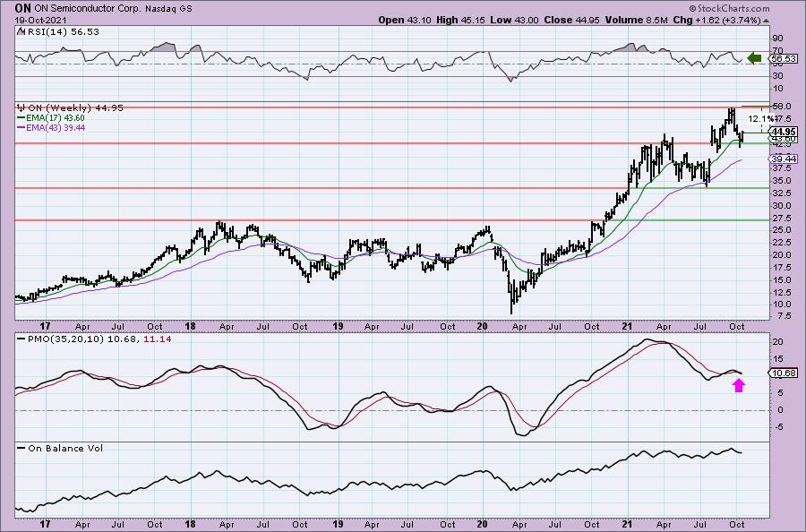Click the RSI line icon before RSI(14)
The height and width of the screenshot is (532, 806).
point(21,32)
